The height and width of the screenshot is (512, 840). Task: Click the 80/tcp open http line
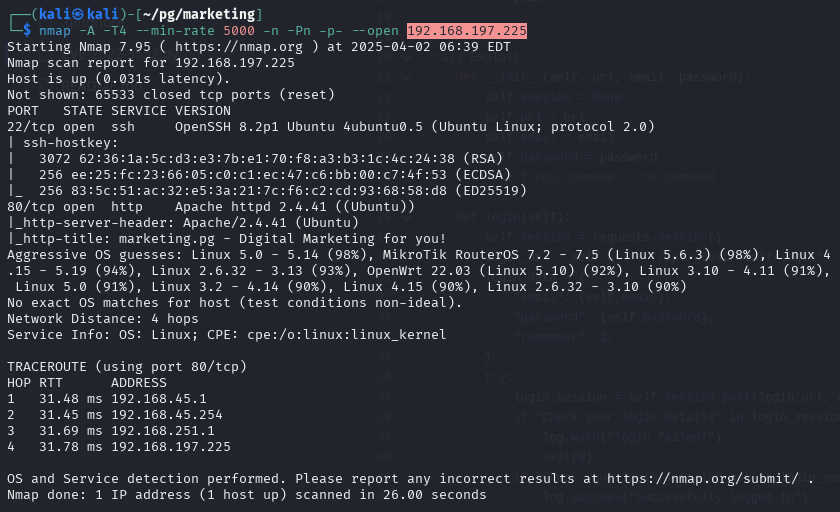[x=211, y=207]
